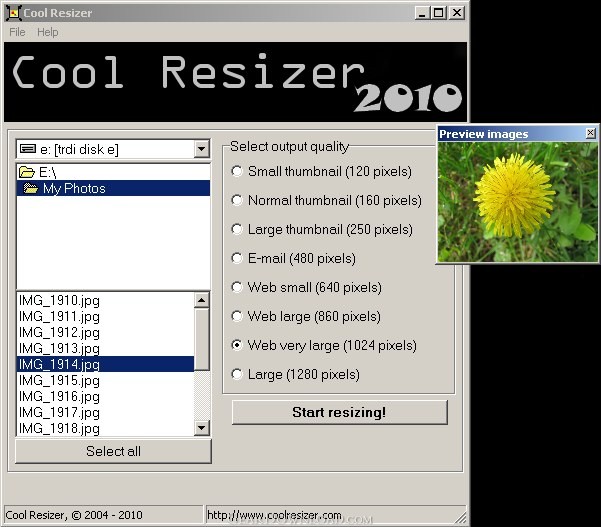Maximize the Cool Resizer window

[438, 13]
